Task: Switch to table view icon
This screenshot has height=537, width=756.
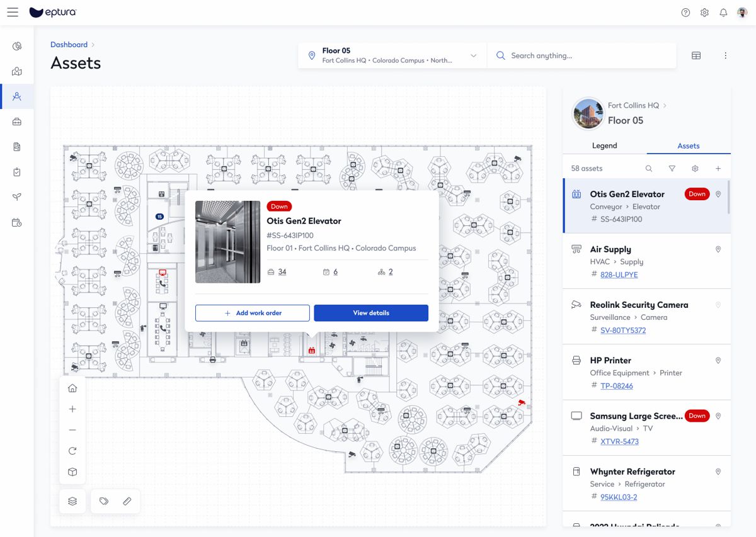Action: click(x=696, y=55)
